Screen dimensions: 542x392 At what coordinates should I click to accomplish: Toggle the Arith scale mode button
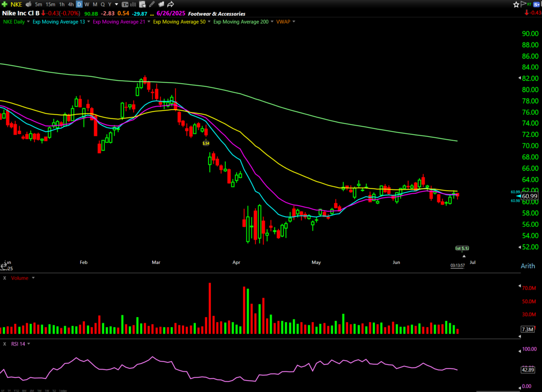pos(528,266)
